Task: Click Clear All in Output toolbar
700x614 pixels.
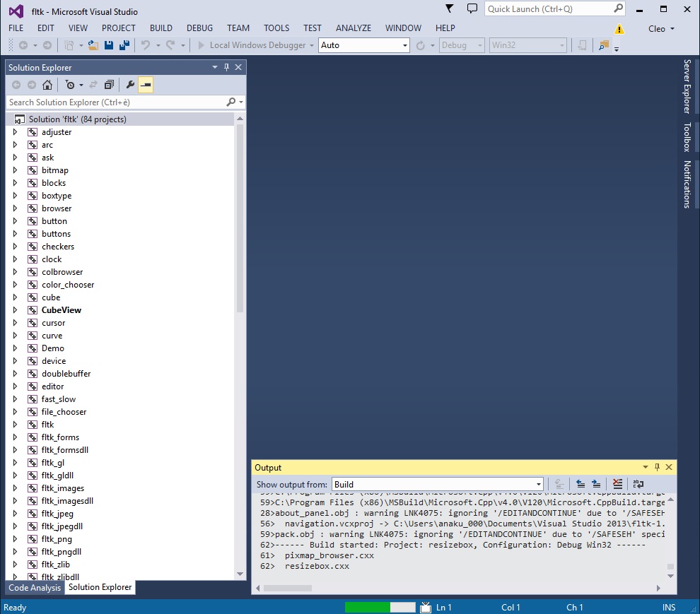Action: click(x=617, y=484)
